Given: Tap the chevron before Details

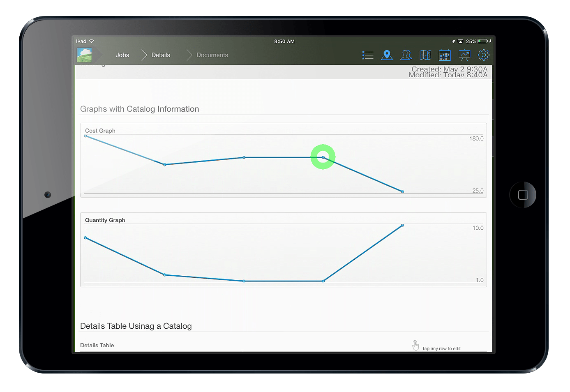Looking at the screenshot, I should pyautogui.click(x=144, y=55).
